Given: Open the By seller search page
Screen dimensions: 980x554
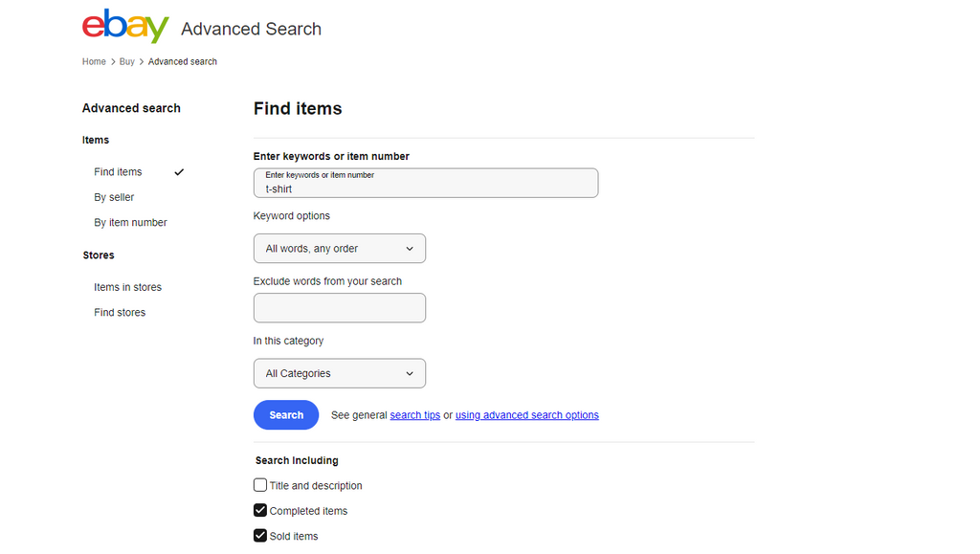Looking at the screenshot, I should (x=114, y=197).
